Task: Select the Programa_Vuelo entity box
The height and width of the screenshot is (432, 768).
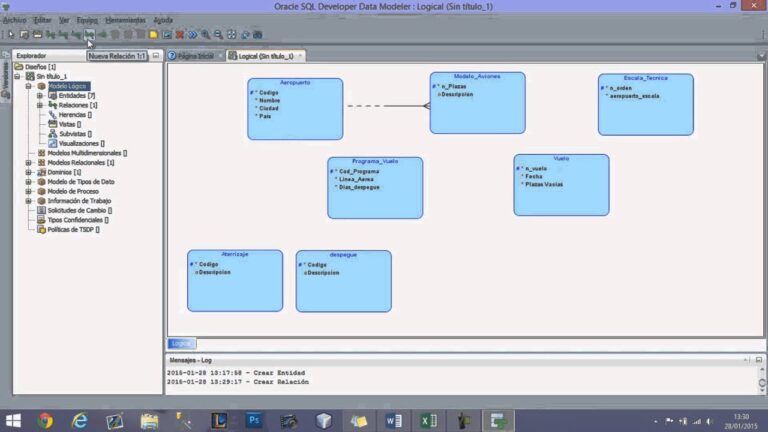Action: 375,188
